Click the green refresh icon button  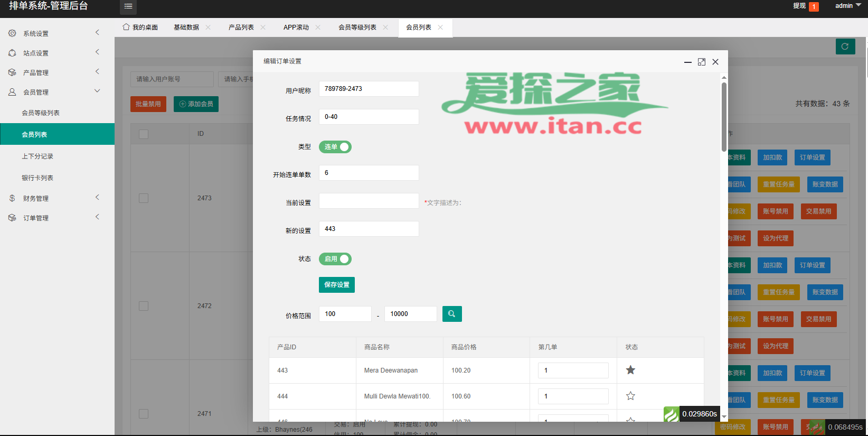(845, 47)
